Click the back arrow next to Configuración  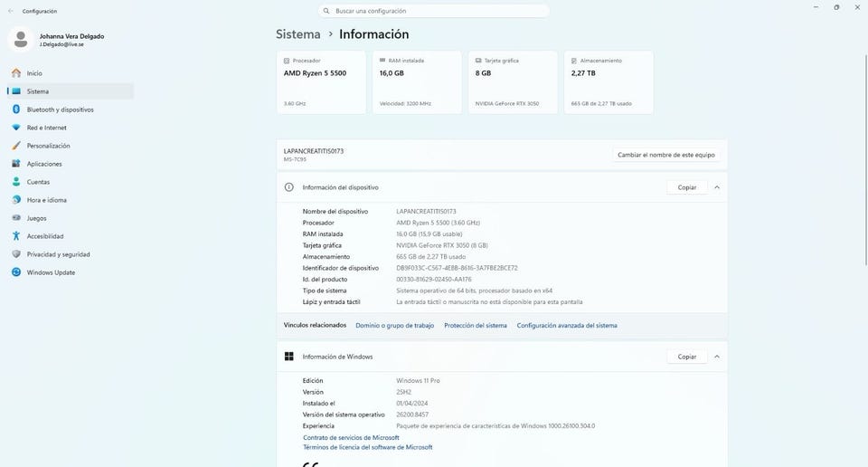[11, 11]
